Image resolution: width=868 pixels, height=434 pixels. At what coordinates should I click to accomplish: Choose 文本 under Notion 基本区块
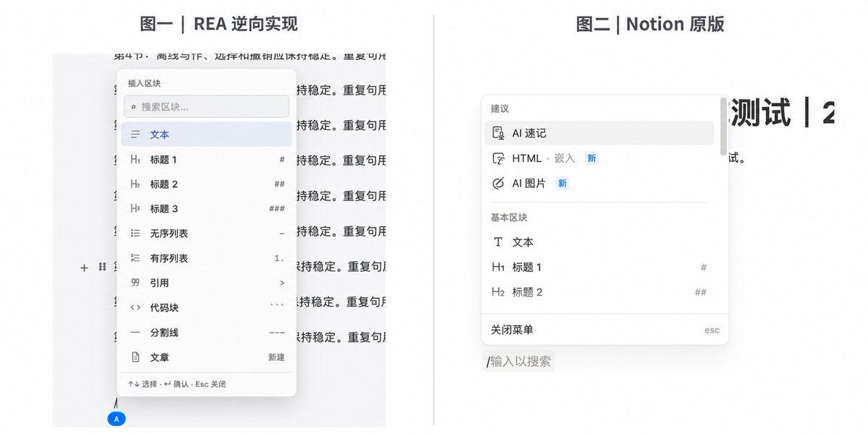click(599, 242)
